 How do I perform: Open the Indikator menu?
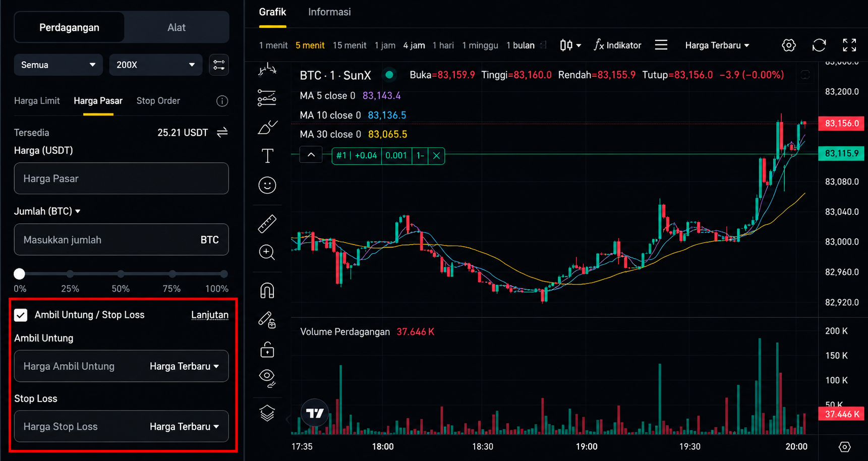(x=617, y=45)
